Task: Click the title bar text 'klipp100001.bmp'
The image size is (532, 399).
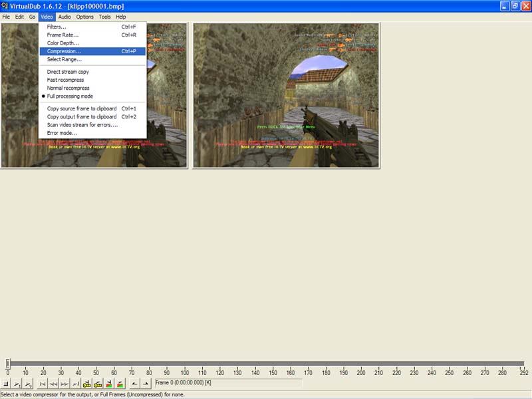Action: [96, 6]
